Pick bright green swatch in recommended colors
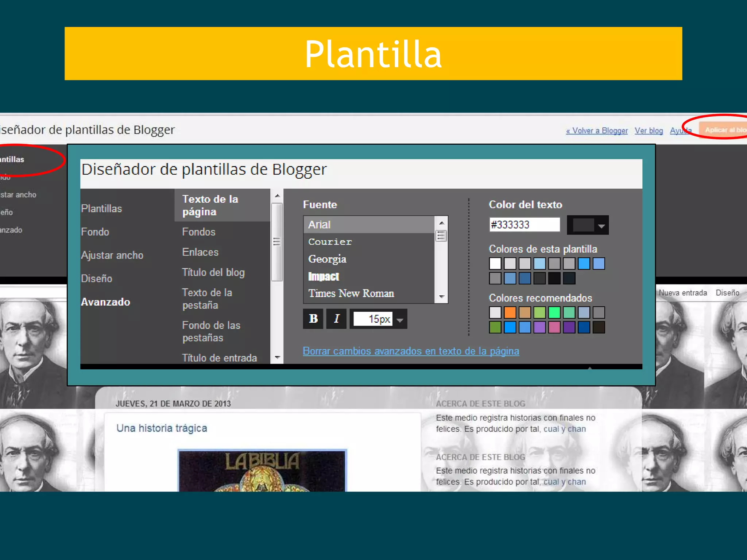The width and height of the screenshot is (747, 560). [554, 312]
